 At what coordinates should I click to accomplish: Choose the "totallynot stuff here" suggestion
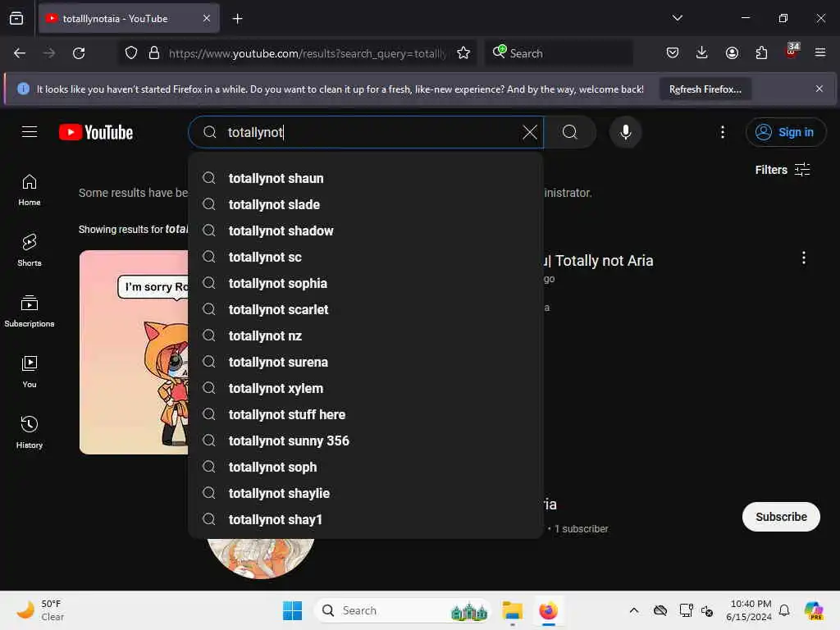[365, 414]
